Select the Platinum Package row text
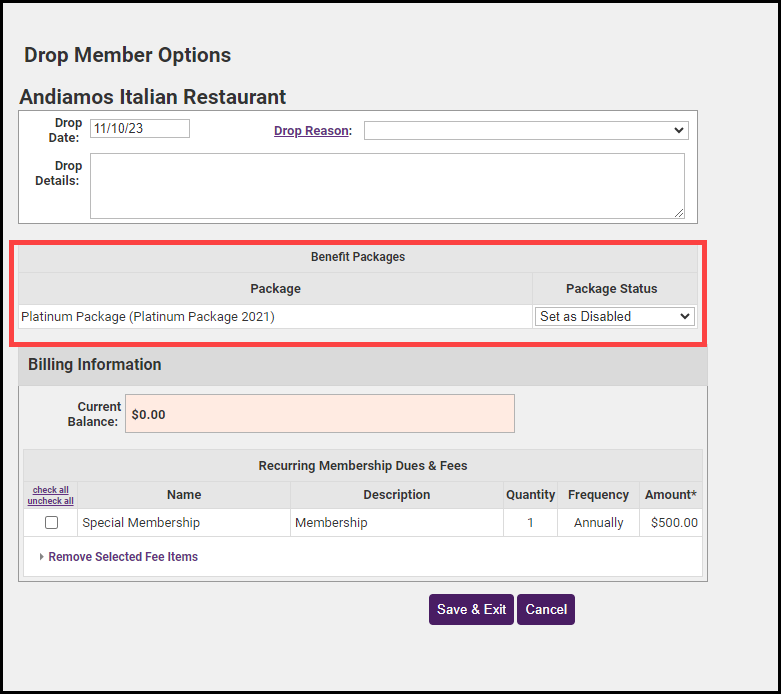This screenshot has height=694, width=781. pos(148,317)
